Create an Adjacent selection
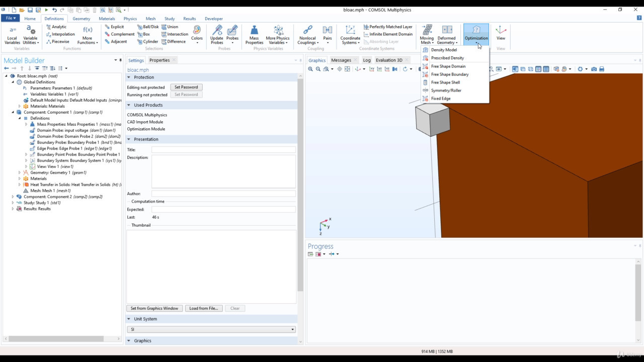Viewport: 644px width, 362px height. (x=116, y=42)
